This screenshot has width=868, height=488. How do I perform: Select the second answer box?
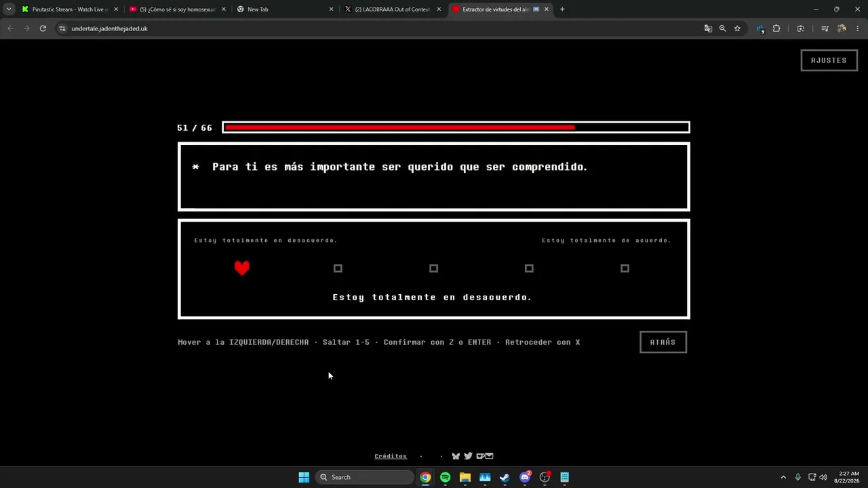pos(338,268)
